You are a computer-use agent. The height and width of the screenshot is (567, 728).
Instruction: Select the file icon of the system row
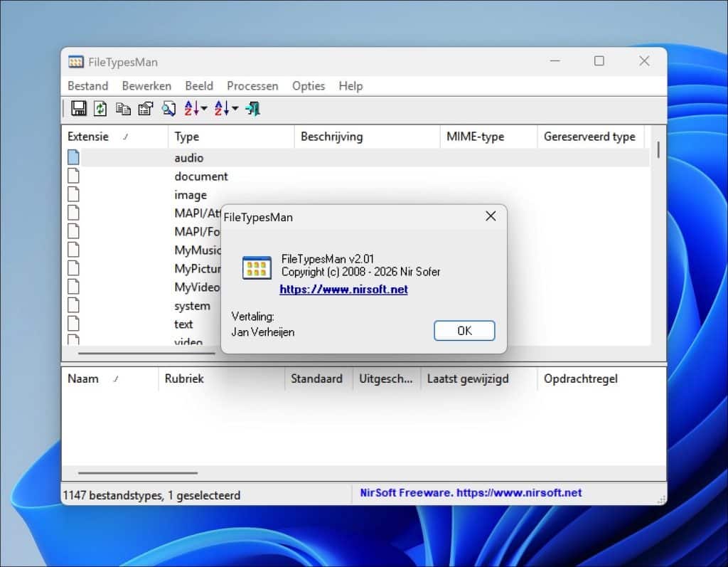click(73, 305)
